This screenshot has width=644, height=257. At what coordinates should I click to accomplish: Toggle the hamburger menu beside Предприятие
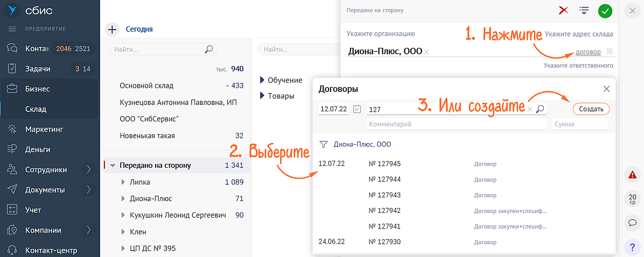pos(12,28)
